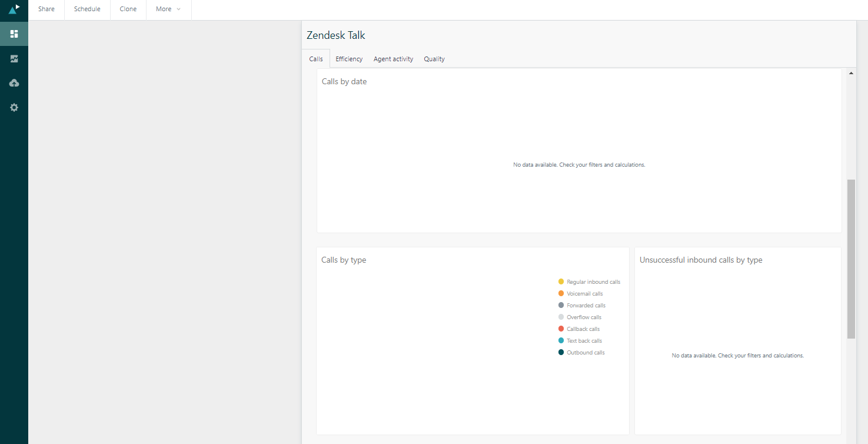Click the Zendesk Talk dashboard title

[x=336, y=35]
